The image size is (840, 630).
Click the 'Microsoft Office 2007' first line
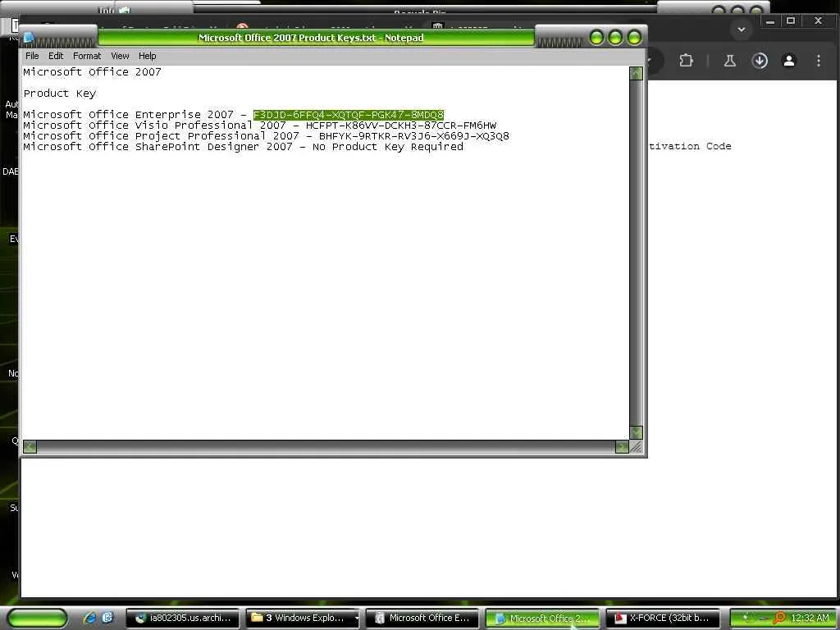tap(92, 72)
